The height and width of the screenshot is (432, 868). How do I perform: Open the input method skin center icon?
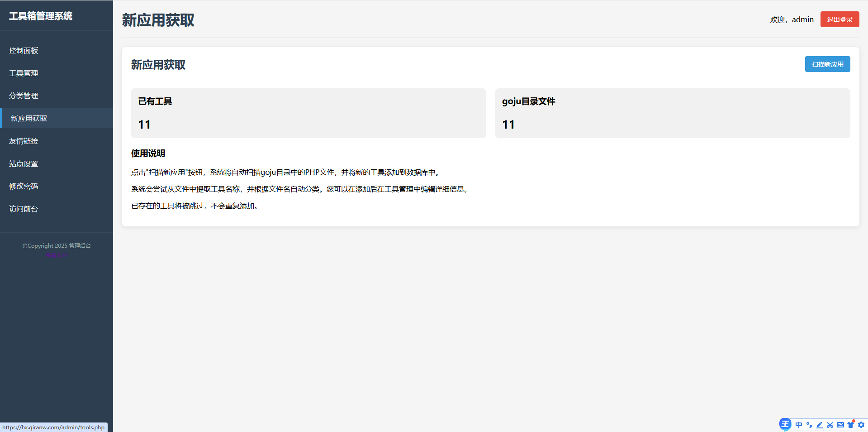(x=850, y=425)
